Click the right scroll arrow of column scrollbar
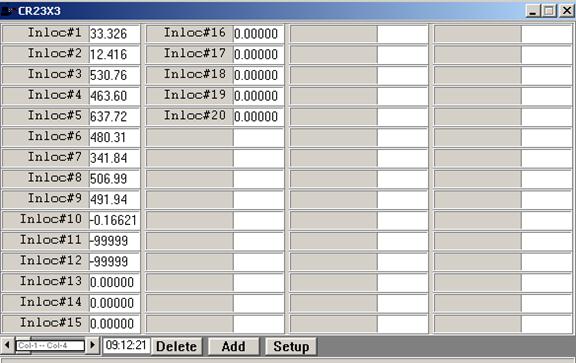This screenshot has width=576, height=363. [93, 345]
